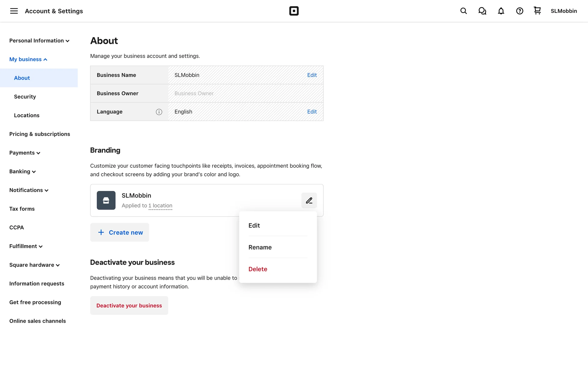The width and height of the screenshot is (588, 368).
Task: Edit the Business Name row
Action: click(312, 75)
